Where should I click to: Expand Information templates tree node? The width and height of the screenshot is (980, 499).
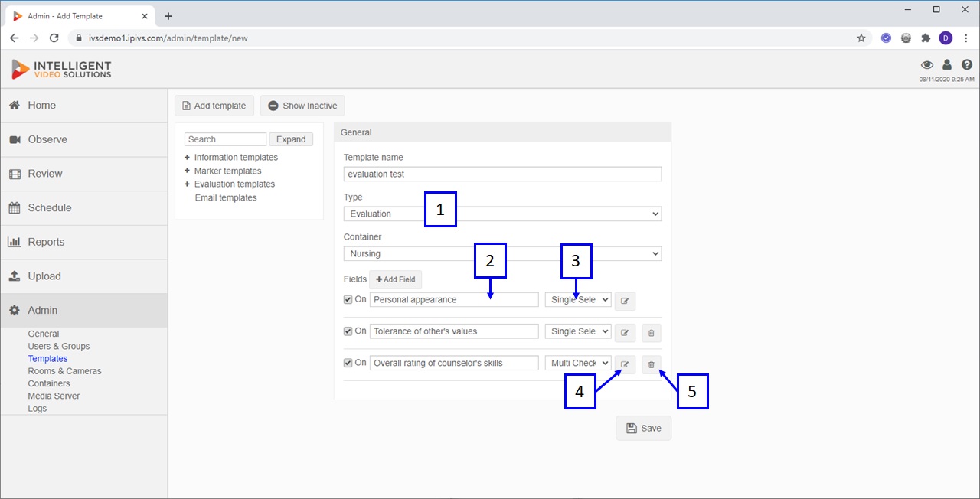(187, 158)
